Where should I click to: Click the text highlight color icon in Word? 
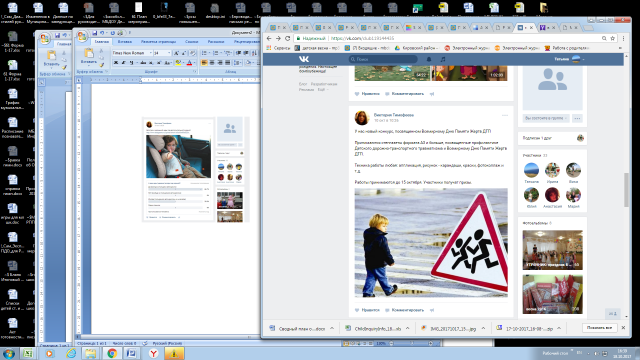(178, 63)
